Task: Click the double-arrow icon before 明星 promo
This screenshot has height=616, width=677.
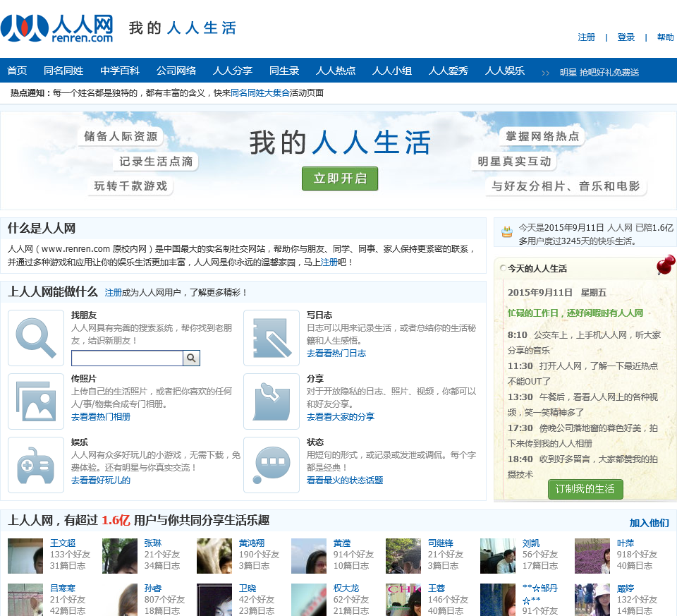Action: click(x=545, y=73)
